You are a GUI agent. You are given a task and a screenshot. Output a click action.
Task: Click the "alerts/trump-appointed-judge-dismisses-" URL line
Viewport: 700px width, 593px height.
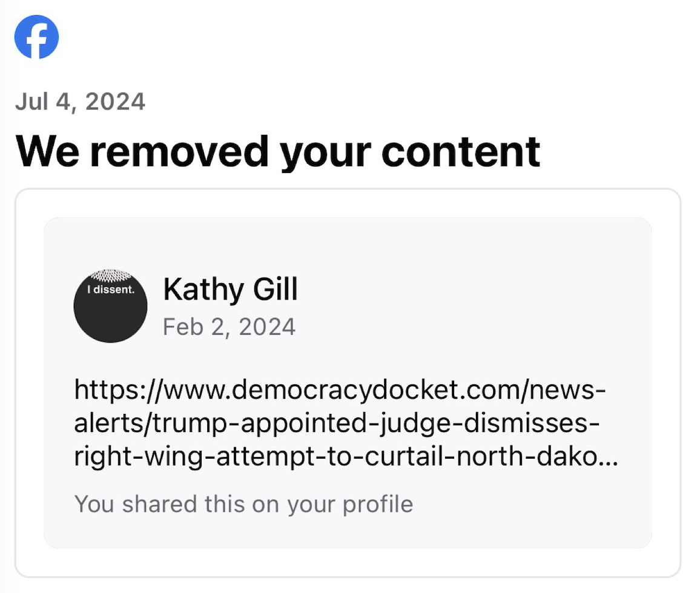[337, 424]
